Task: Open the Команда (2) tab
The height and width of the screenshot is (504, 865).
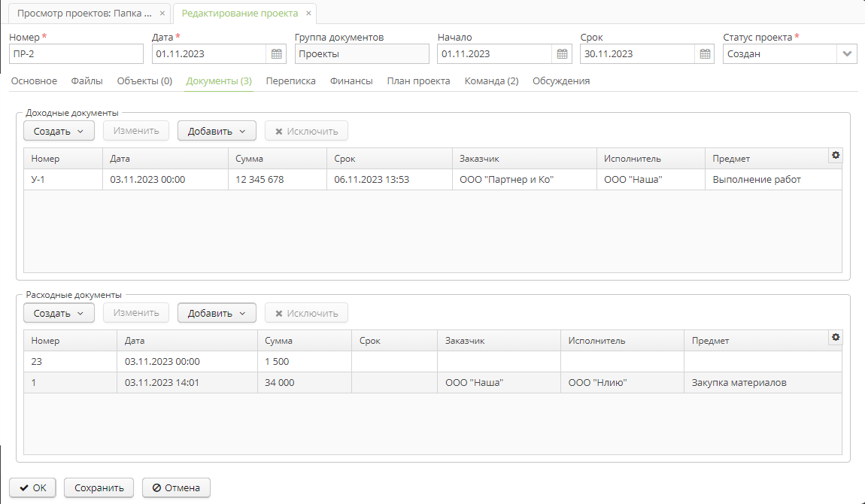Action: pyautogui.click(x=491, y=81)
